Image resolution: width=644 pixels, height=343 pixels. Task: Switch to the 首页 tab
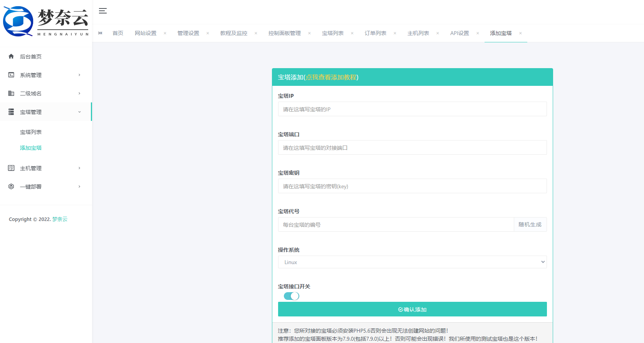pos(118,33)
